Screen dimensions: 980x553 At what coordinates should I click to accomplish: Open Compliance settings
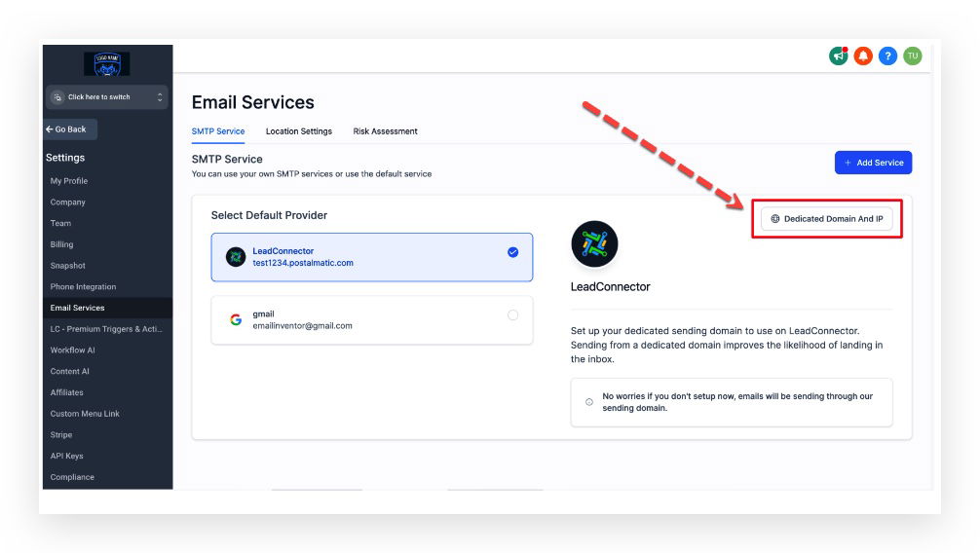[x=72, y=477]
